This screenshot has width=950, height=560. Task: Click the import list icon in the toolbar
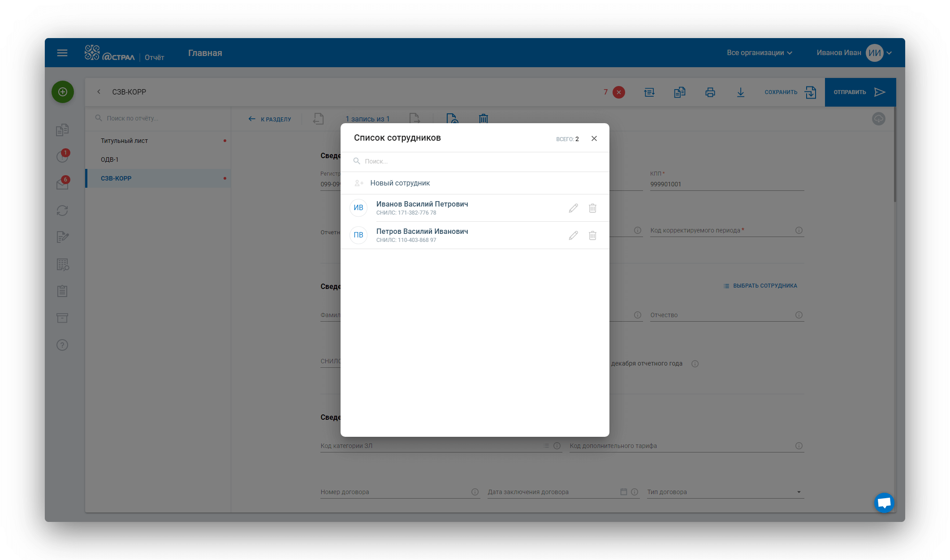[649, 92]
